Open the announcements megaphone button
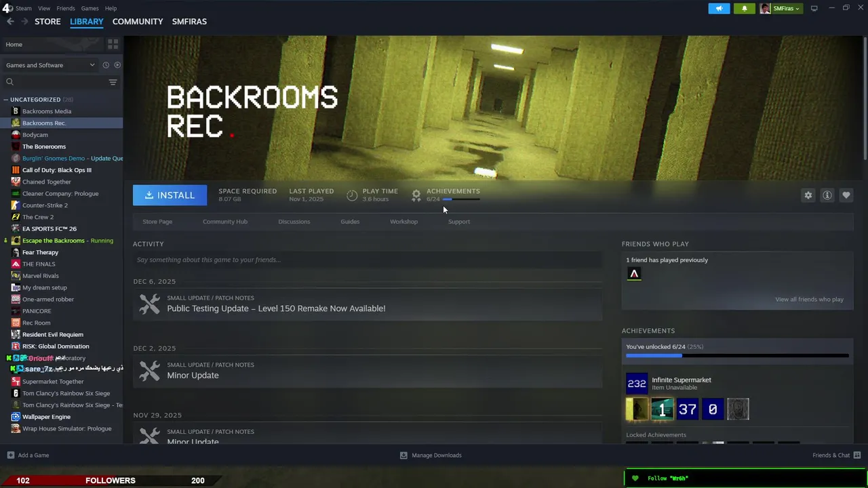Viewport: 868px width, 488px height. (x=719, y=8)
